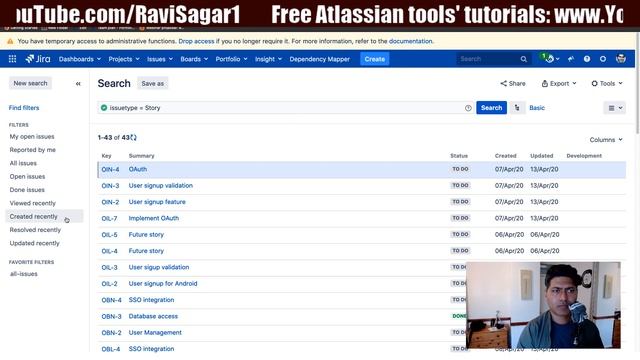The image size is (640, 360).
Task: Click the header search magnifier icon
Action: click(523, 59)
